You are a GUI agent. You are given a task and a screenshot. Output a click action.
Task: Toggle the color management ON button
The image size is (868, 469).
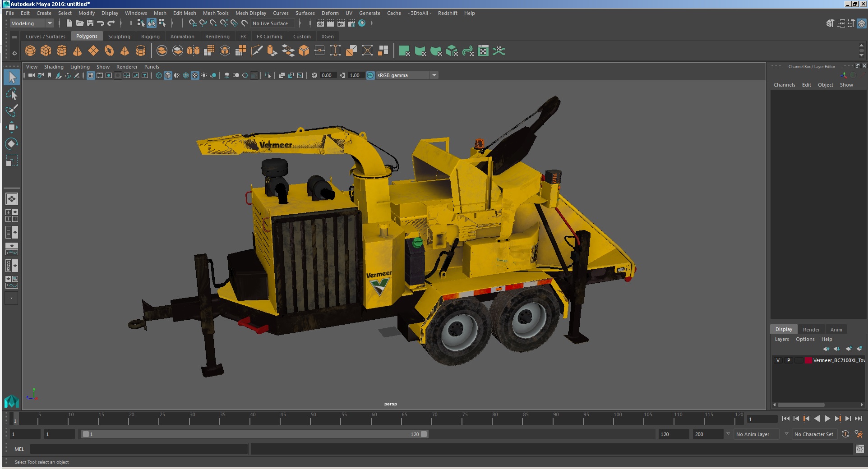[370, 75]
